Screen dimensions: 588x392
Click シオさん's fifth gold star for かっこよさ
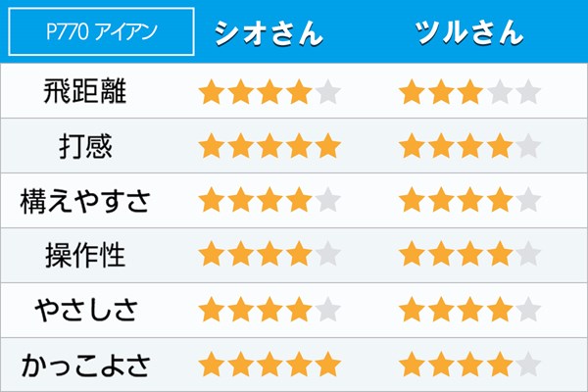click(327, 364)
